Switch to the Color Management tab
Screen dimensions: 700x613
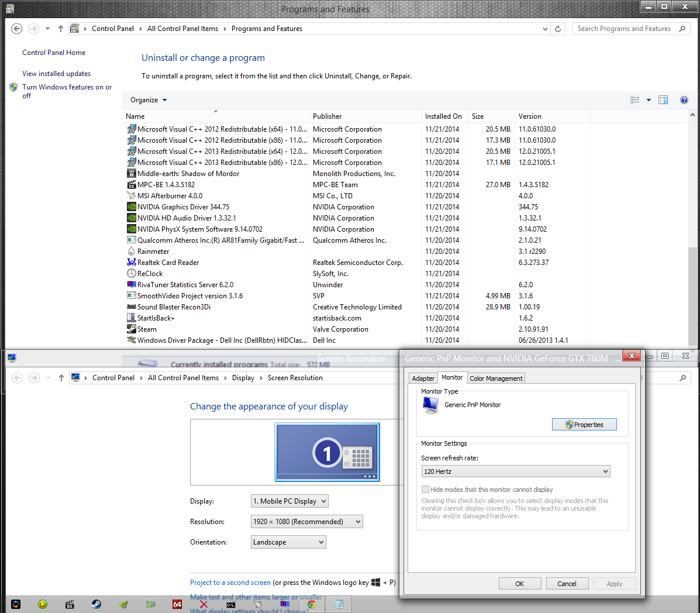click(x=496, y=378)
